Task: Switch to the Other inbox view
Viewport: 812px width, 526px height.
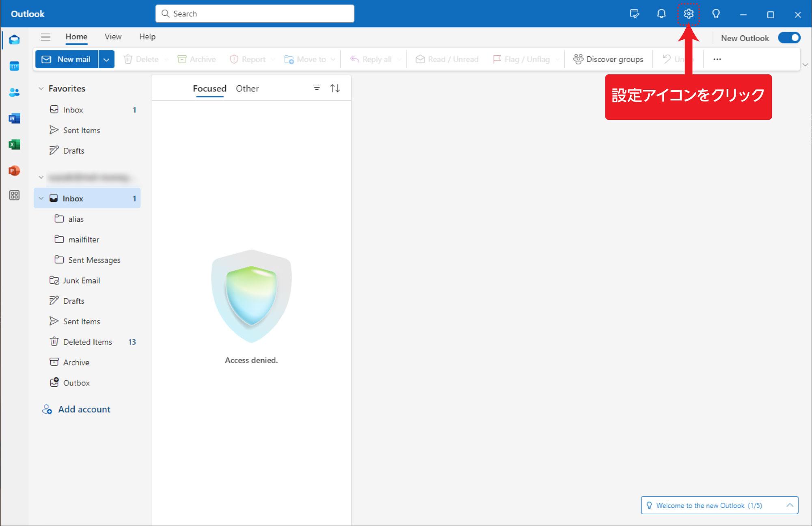Action: tap(247, 88)
